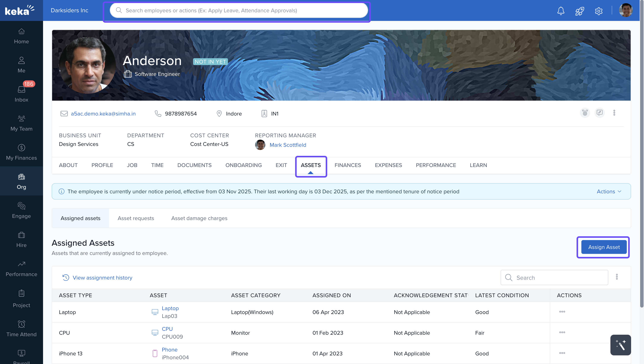The width and height of the screenshot is (644, 364).
Task: Open Asset damage charges tab
Action: pos(199,218)
